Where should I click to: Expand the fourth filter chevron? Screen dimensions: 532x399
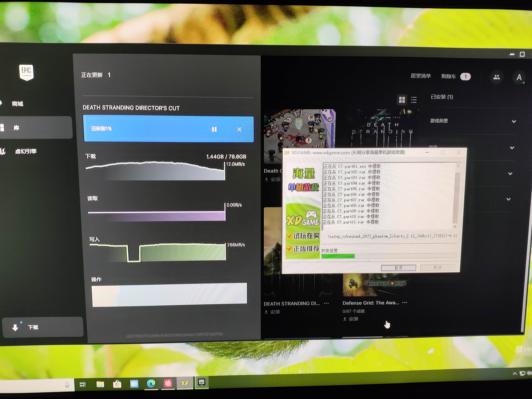point(508,199)
